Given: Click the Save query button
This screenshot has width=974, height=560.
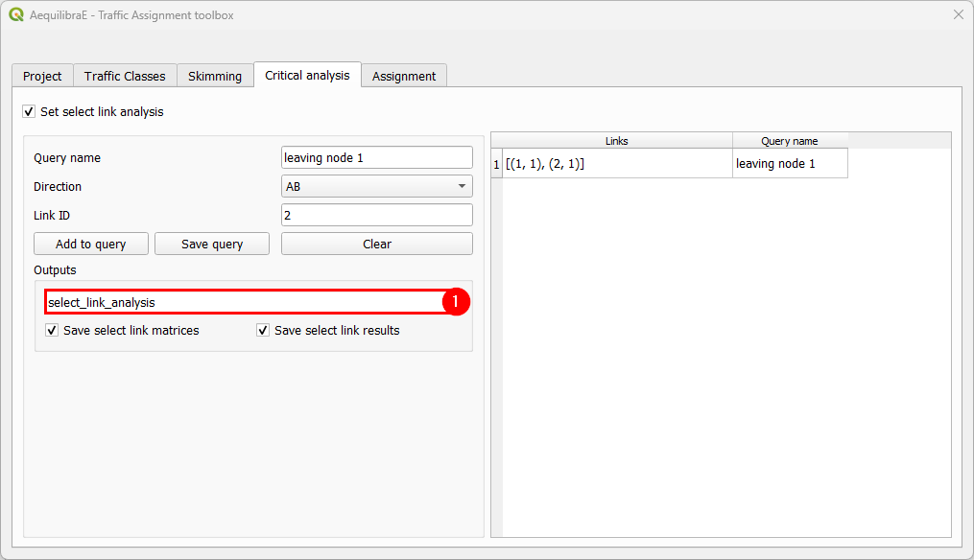Looking at the screenshot, I should (211, 244).
